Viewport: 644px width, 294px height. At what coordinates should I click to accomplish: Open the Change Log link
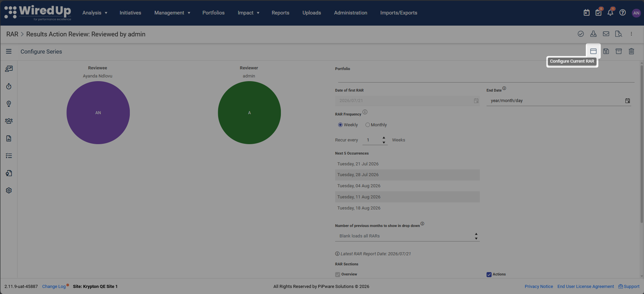[x=54, y=287]
